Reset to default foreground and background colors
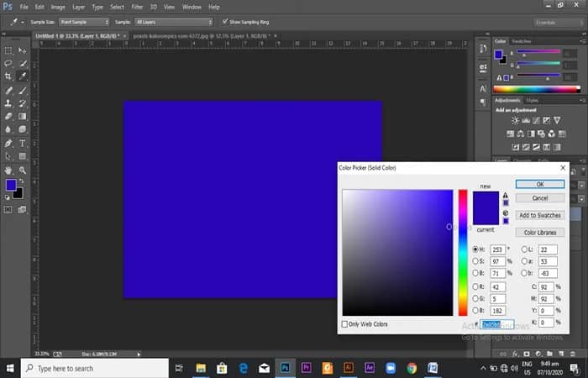Screen dimensions: 588x378 (x=7, y=197)
